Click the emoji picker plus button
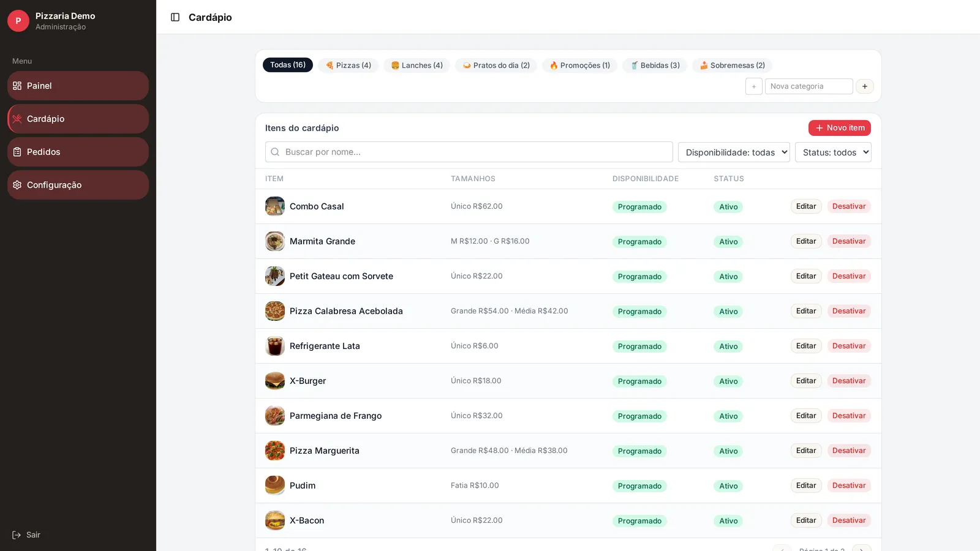980x551 pixels. coord(754,86)
